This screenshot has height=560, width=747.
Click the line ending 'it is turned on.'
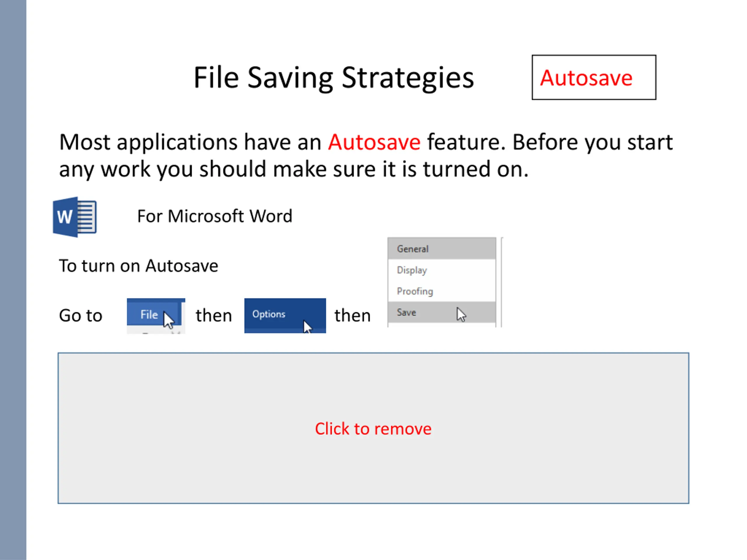click(x=294, y=169)
